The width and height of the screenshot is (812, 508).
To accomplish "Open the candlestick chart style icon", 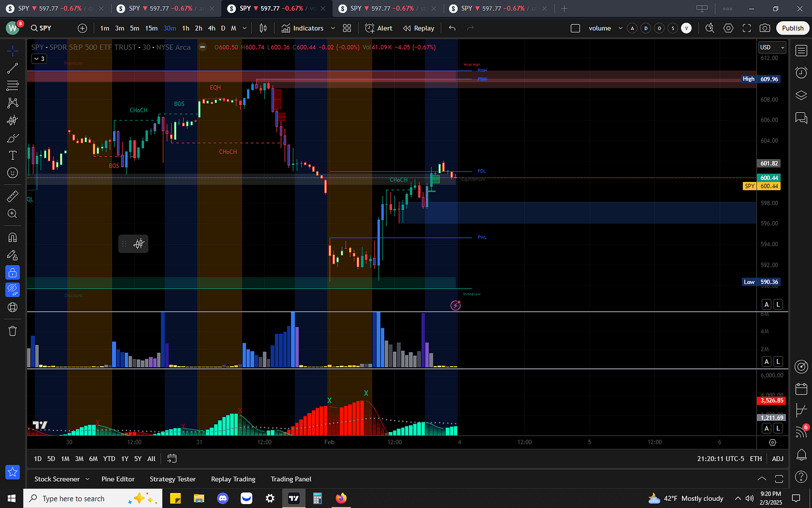I will 263,28.
